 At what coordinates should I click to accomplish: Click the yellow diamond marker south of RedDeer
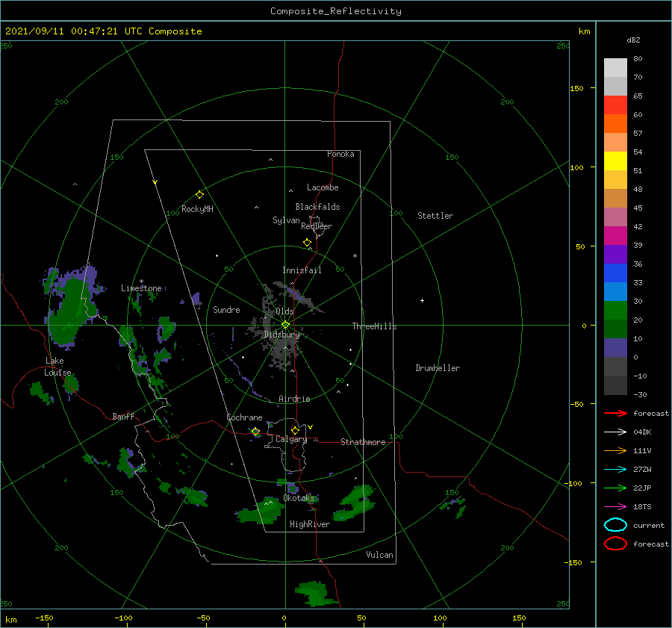pyautogui.click(x=308, y=243)
